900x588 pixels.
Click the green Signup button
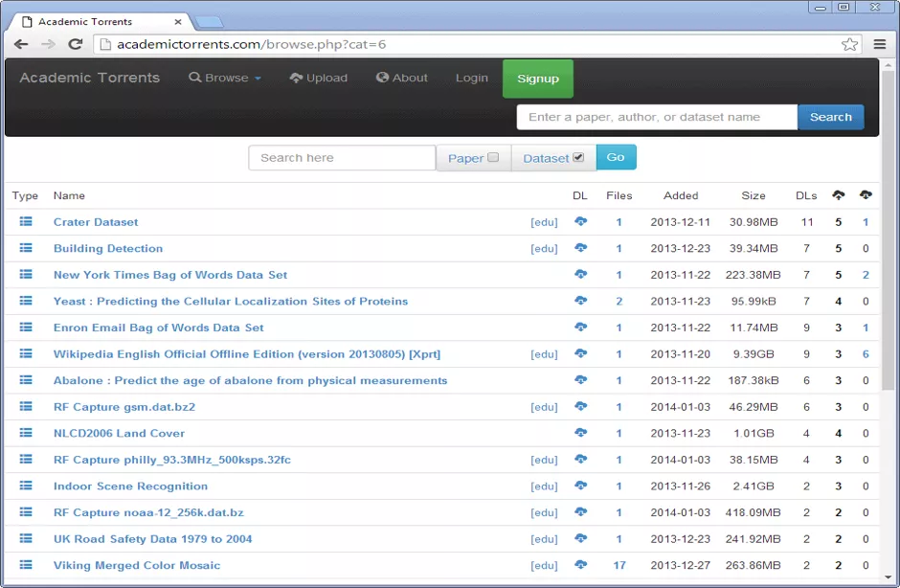tap(537, 79)
